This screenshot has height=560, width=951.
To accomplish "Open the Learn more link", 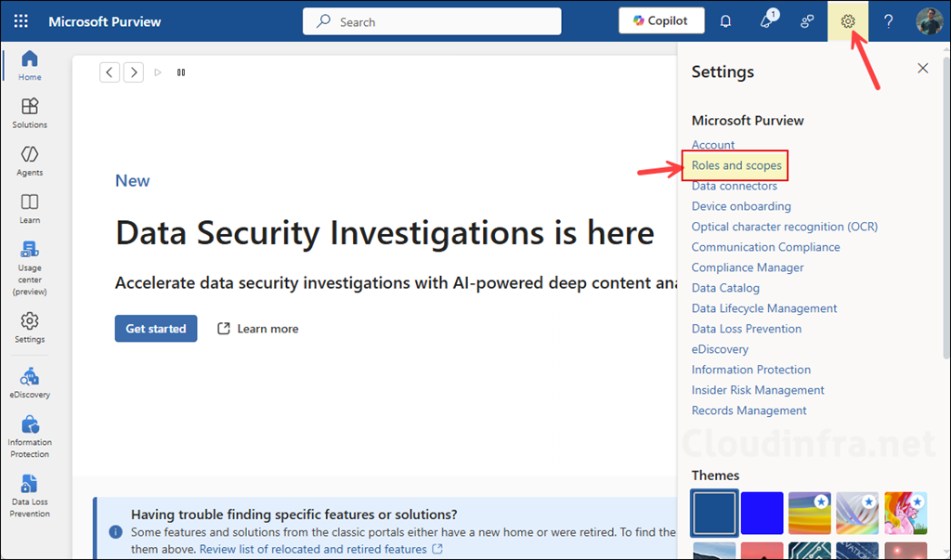I will click(258, 329).
